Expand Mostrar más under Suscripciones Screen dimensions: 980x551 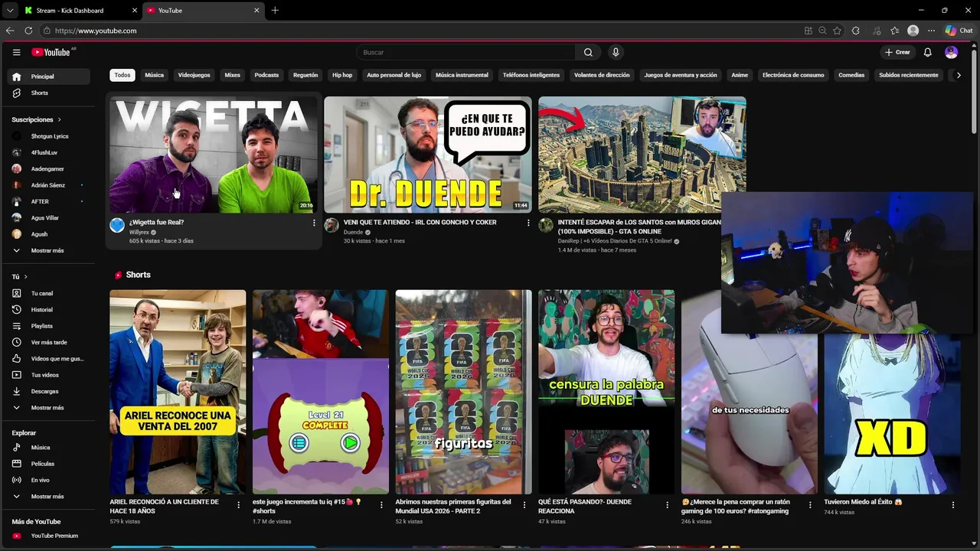[49, 250]
